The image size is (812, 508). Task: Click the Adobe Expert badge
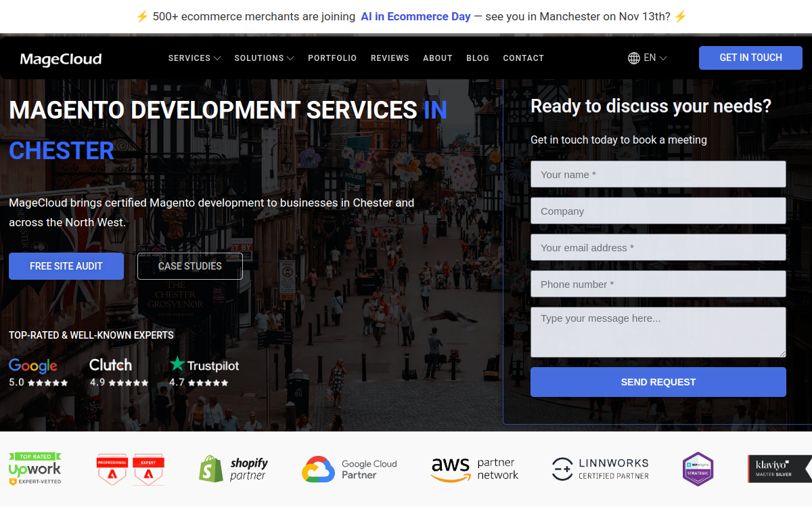[x=148, y=469]
